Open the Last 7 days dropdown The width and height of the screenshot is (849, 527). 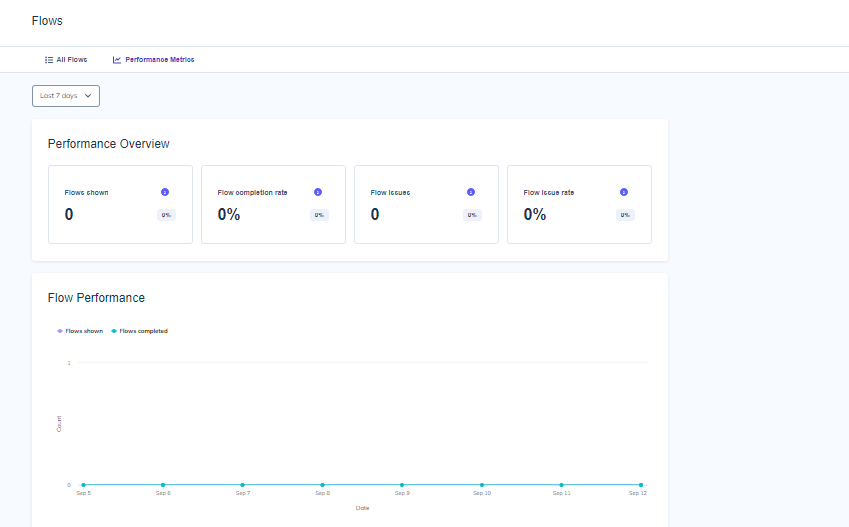click(x=66, y=96)
